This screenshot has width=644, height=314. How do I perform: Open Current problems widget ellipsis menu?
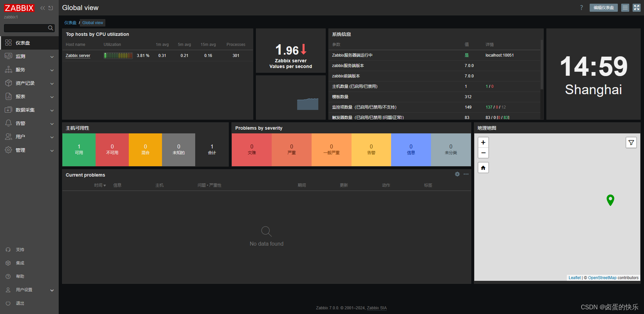pos(466,174)
